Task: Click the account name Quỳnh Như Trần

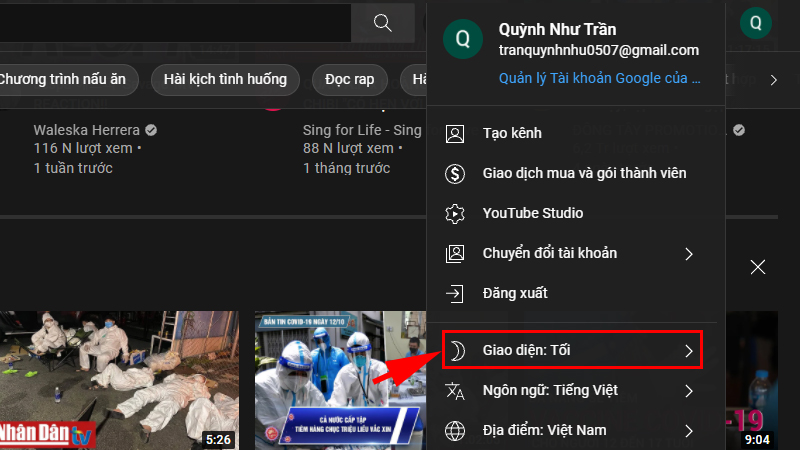Action: coord(557,30)
